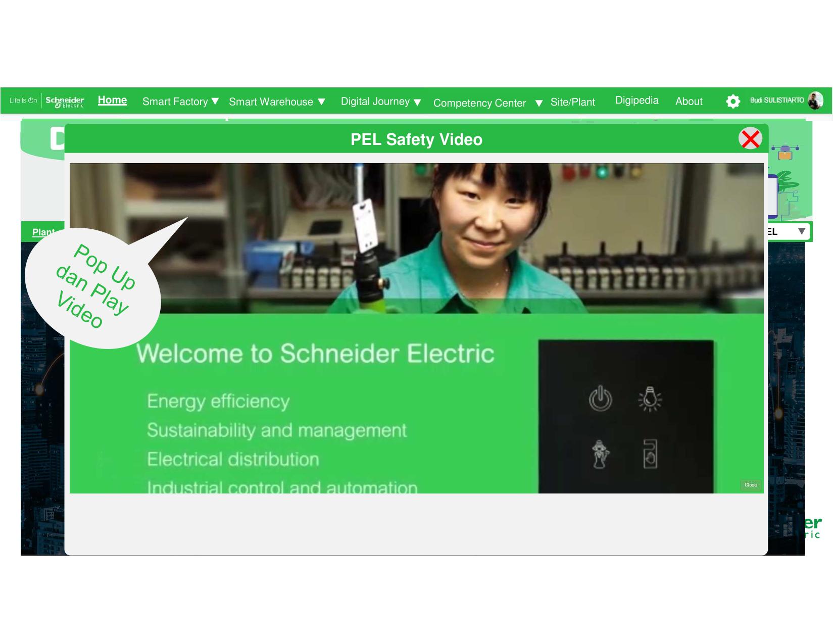833x644 pixels.
Task: Open the plant selector dropdown arrow
Action: [801, 231]
